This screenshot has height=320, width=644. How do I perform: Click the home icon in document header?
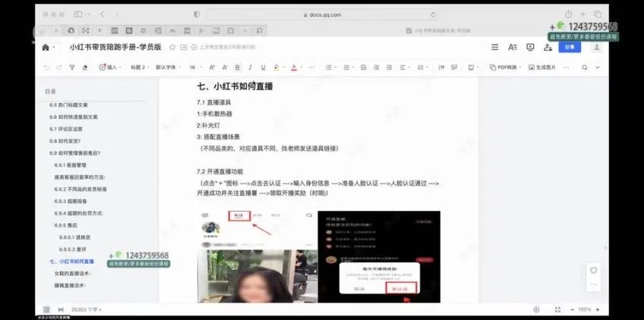click(x=46, y=47)
